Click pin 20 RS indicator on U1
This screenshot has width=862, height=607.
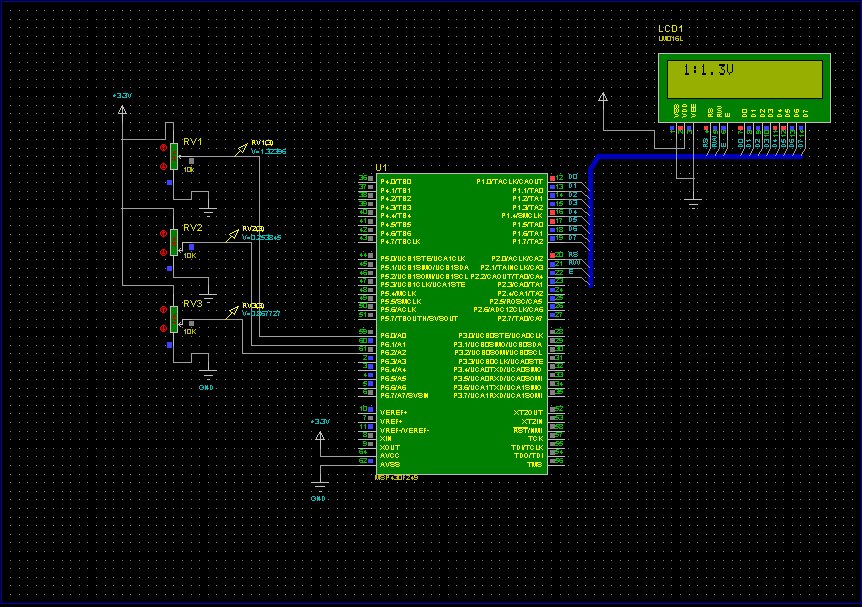pos(552,255)
